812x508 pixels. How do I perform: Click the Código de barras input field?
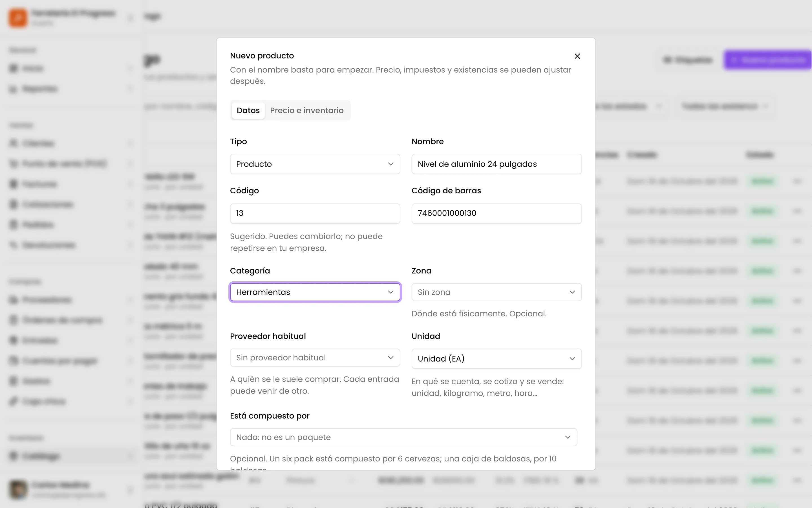click(x=496, y=213)
